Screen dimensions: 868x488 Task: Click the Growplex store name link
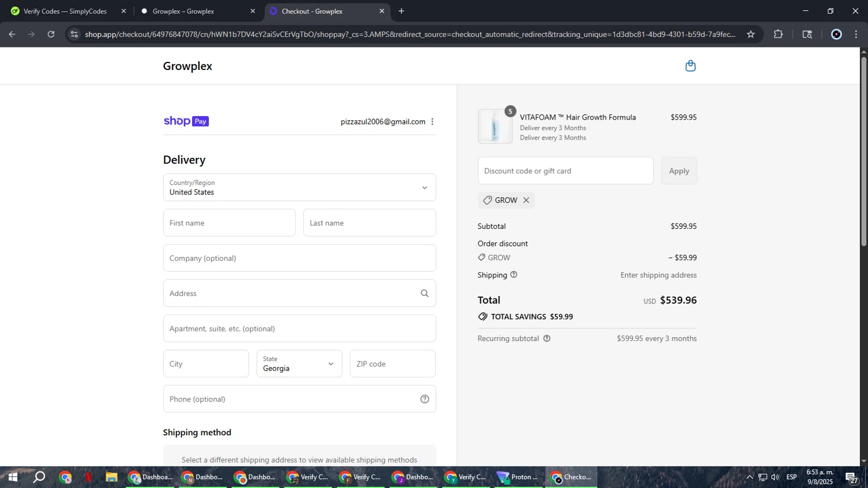(187, 66)
